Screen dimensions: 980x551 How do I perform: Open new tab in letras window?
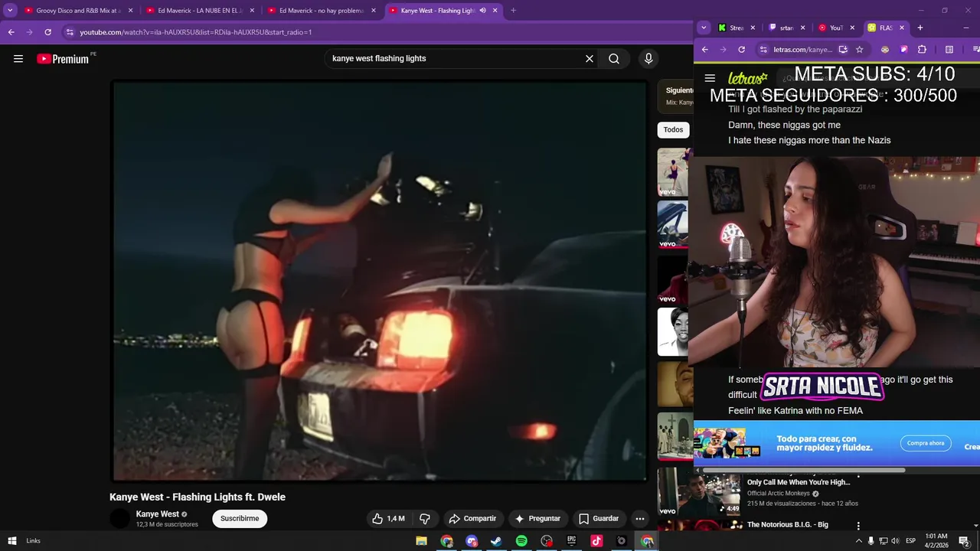click(x=920, y=28)
